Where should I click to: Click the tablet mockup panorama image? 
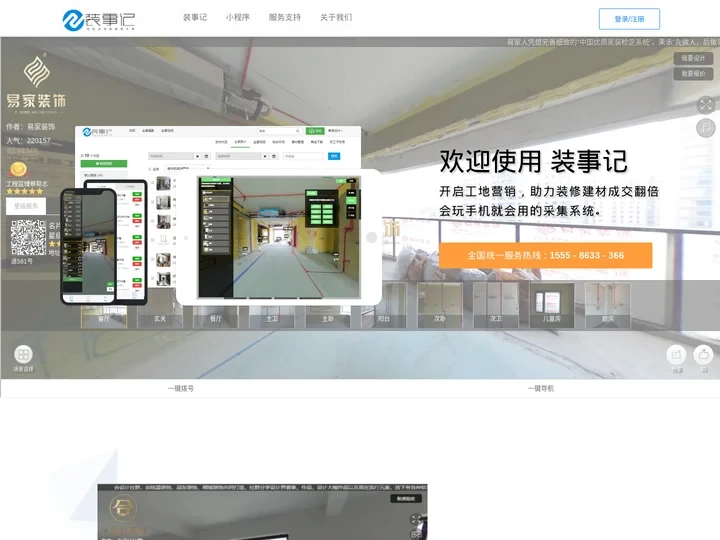(x=279, y=237)
